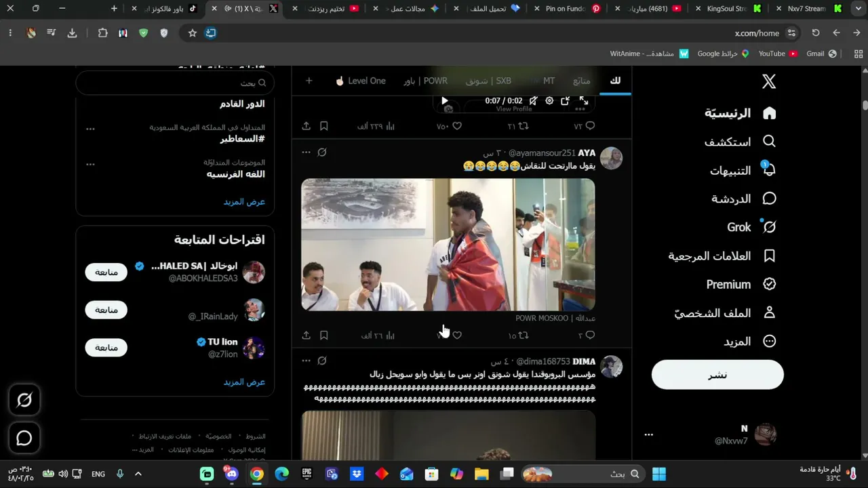The image size is (868, 488).
Task: Select the Level One timeline tab
Action: [361, 81]
